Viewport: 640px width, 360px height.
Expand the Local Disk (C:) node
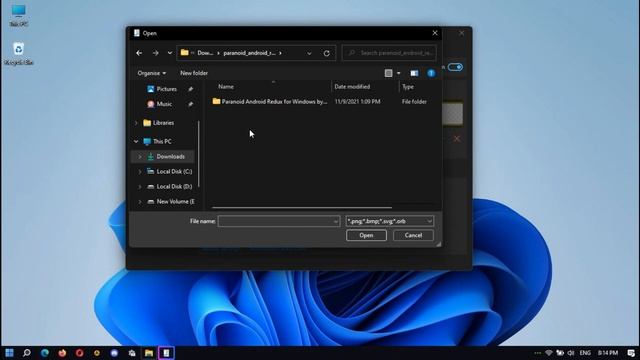click(140, 172)
